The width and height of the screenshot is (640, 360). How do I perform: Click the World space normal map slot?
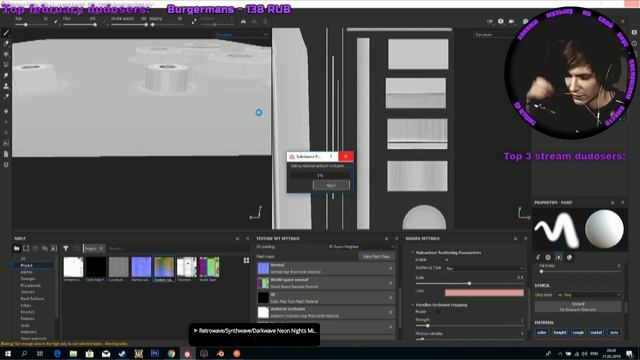coord(326,283)
